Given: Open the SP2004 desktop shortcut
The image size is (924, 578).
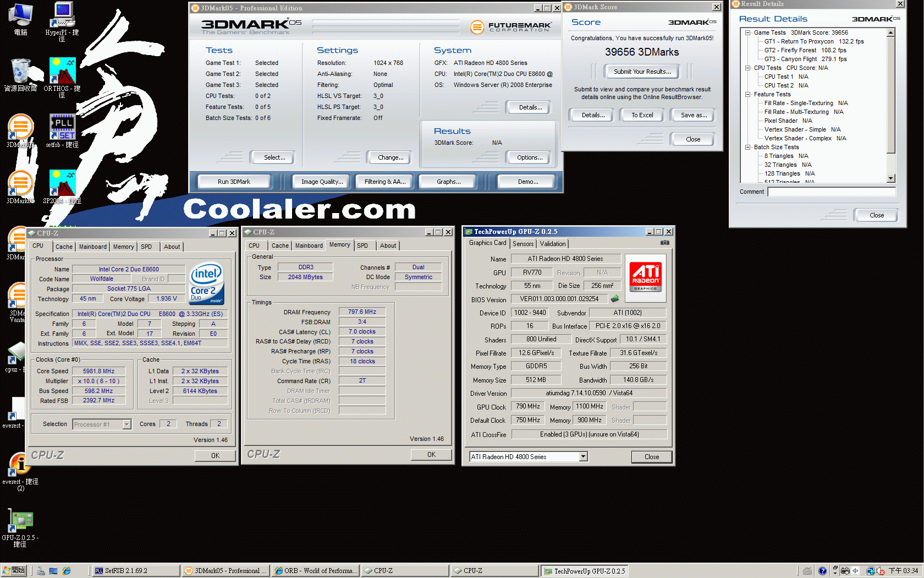Looking at the screenshot, I should [x=62, y=187].
